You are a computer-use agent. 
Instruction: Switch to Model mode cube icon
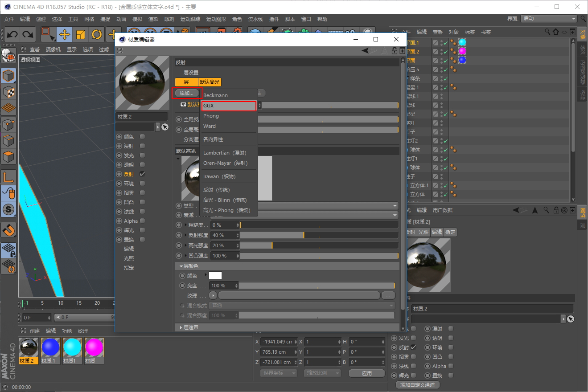click(x=9, y=76)
